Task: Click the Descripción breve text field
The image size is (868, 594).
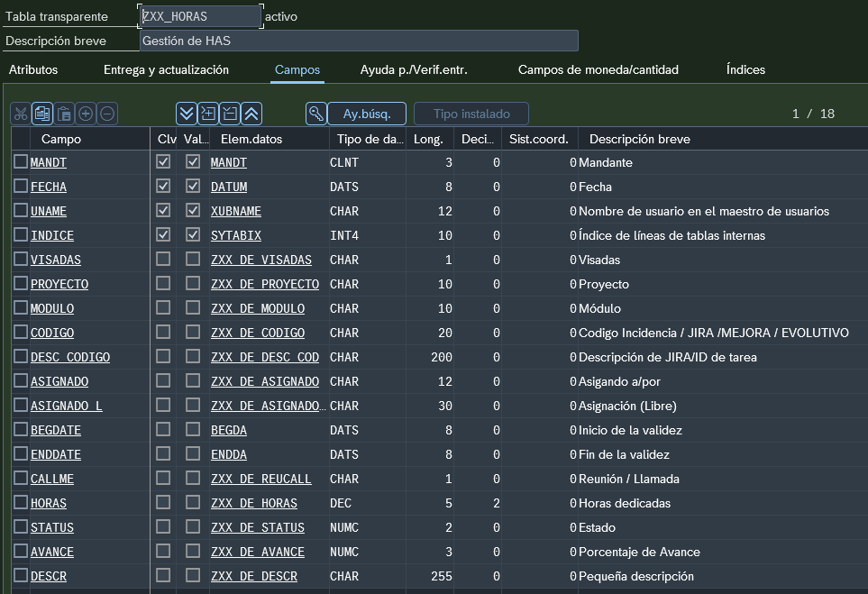Action: [359, 41]
